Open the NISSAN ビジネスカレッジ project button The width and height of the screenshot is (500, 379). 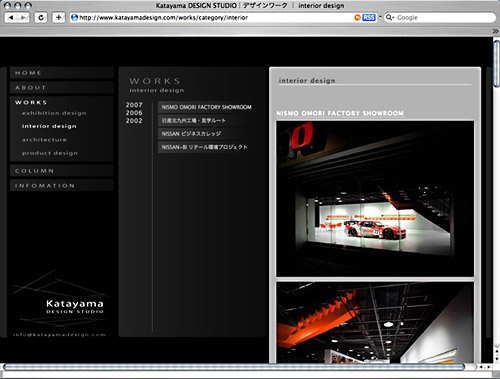pos(207,134)
